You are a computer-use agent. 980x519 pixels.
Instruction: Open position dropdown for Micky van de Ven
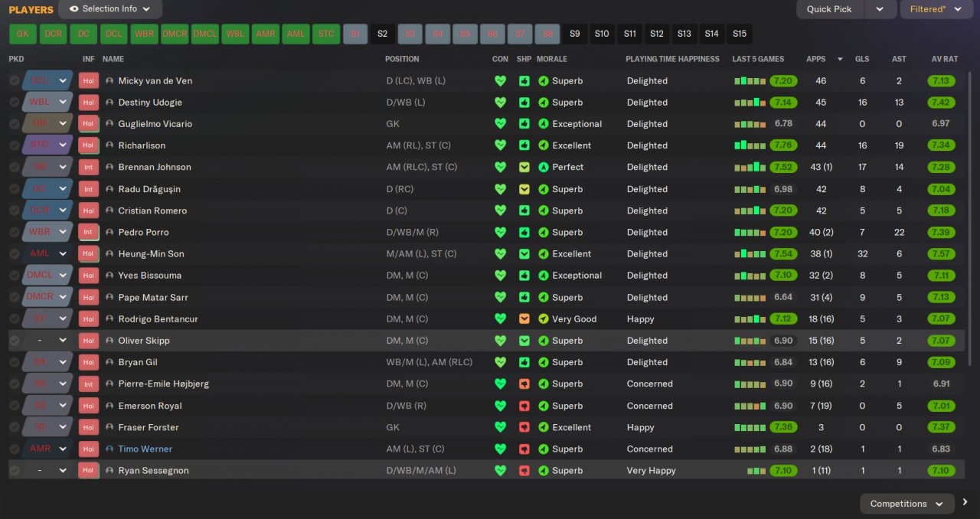pyautogui.click(x=64, y=80)
